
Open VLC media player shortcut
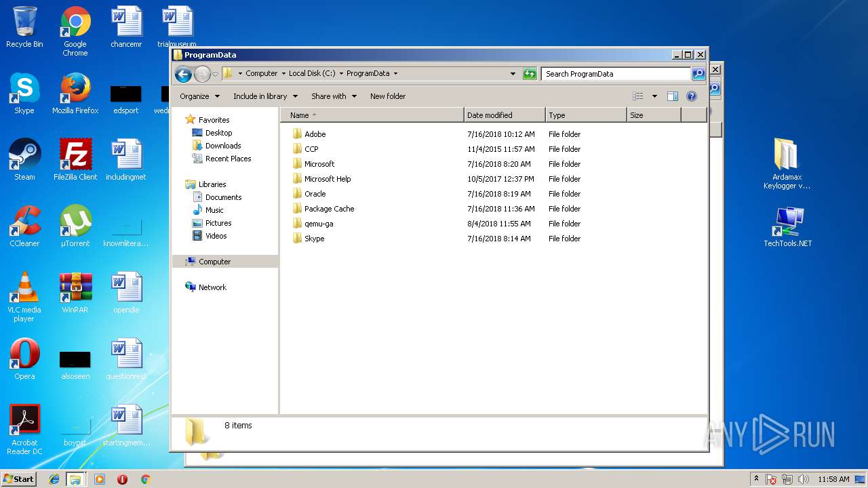[x=24, y=298]
